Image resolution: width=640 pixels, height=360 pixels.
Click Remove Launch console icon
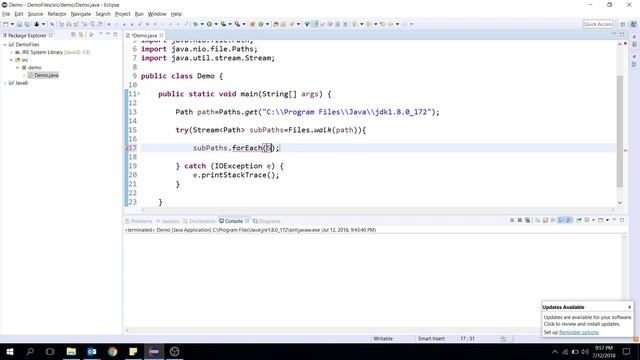[x=520, y=220]
